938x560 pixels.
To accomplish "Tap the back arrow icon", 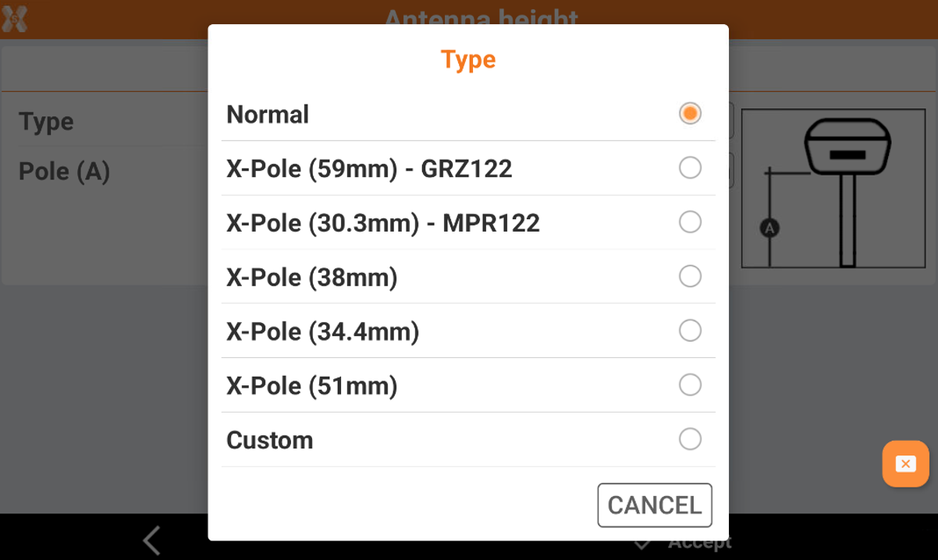I will pyautogui.click(x=151, y=541).
